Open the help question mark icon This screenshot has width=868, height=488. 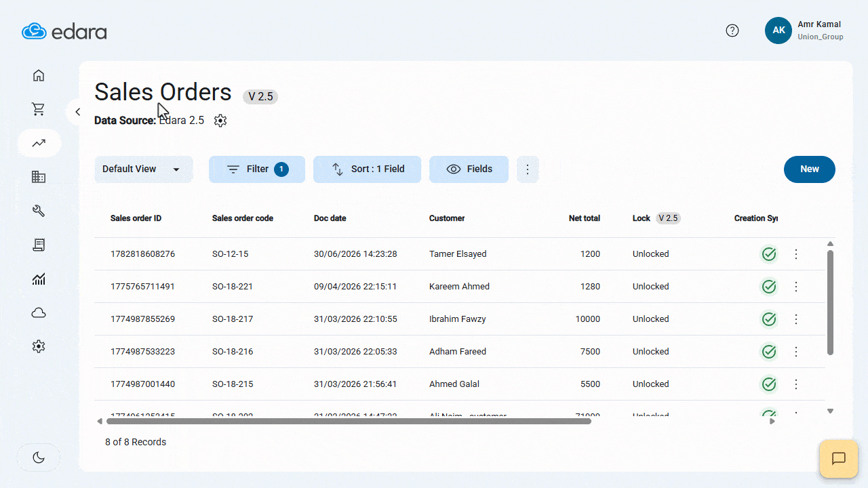pyautogui.click(x=732, y=30)
